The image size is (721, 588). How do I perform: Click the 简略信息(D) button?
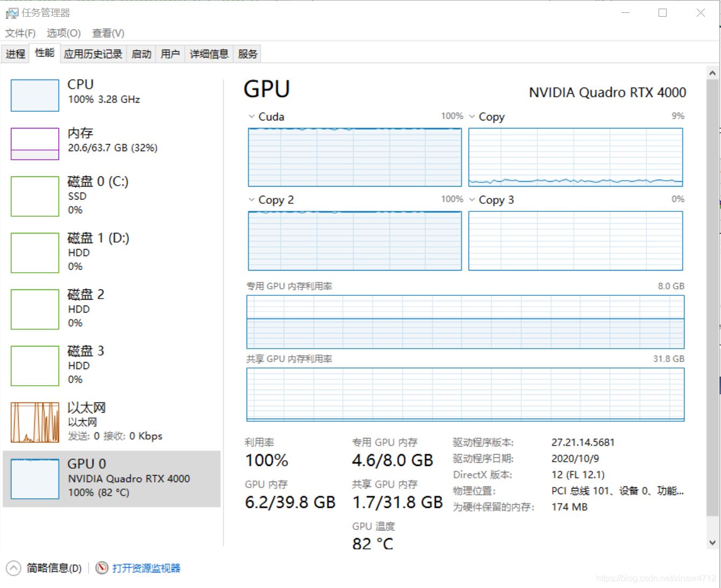point(54,568)
